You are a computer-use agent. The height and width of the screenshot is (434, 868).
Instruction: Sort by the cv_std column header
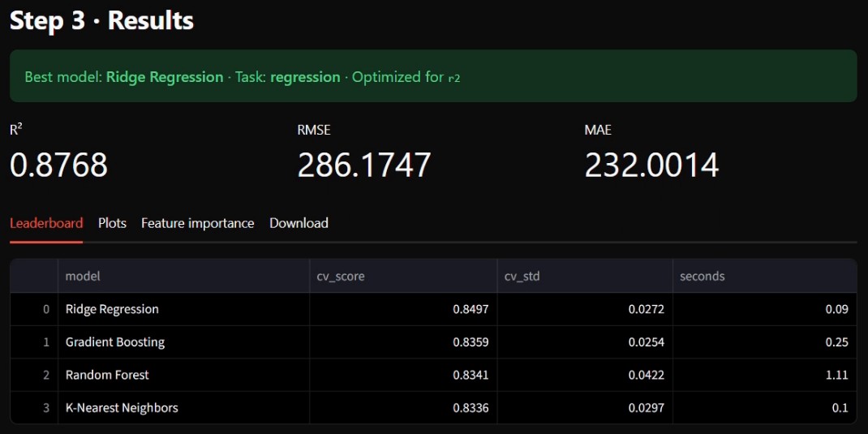(585, 276)
